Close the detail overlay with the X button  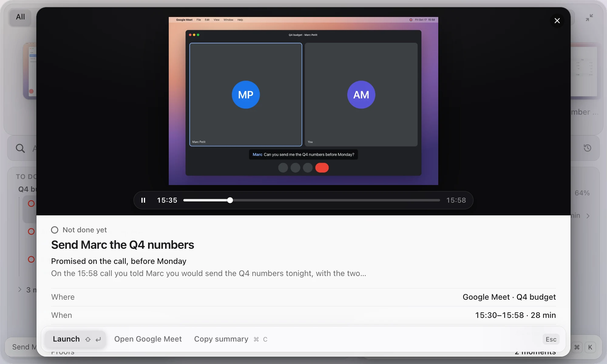coord(557,21)
